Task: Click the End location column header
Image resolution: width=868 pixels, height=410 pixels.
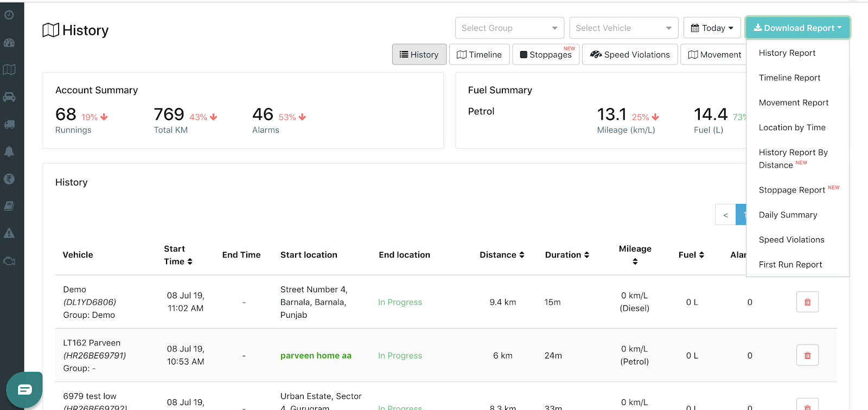Action: pyautogui.click(x=404, y=255)
